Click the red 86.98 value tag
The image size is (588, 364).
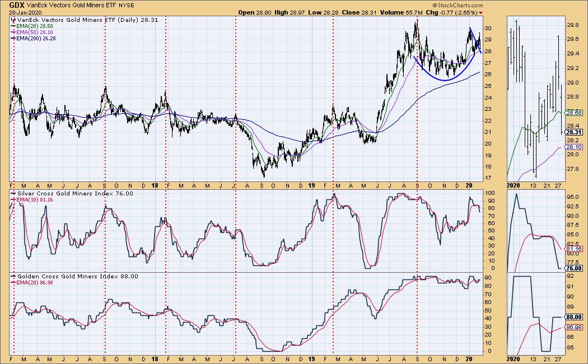pos(574,327)
